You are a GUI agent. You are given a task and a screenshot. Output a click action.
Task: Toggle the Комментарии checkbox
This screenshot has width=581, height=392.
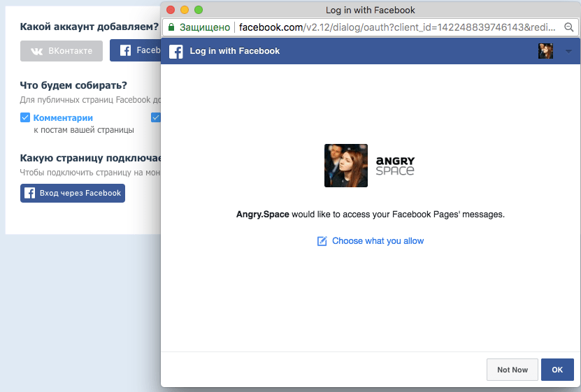pos(25,117)
